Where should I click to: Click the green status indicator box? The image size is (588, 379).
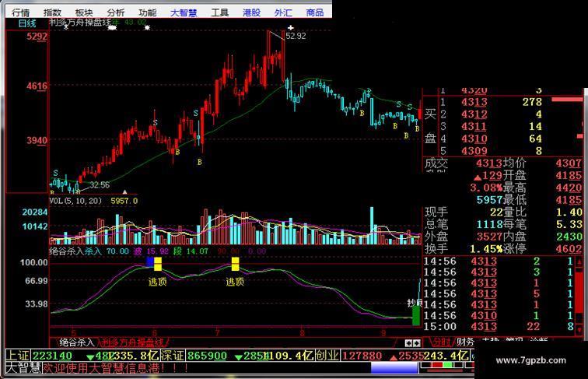448,365
